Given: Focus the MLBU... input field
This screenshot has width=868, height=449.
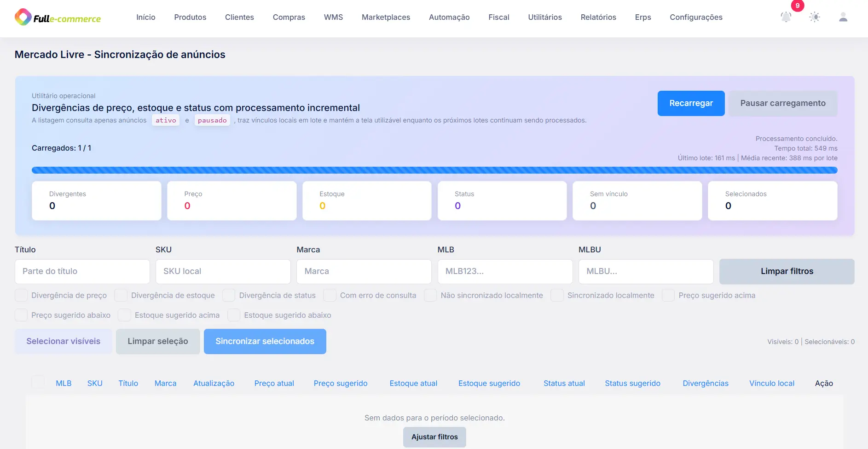Looking at the screenshot, I should 646,272.
